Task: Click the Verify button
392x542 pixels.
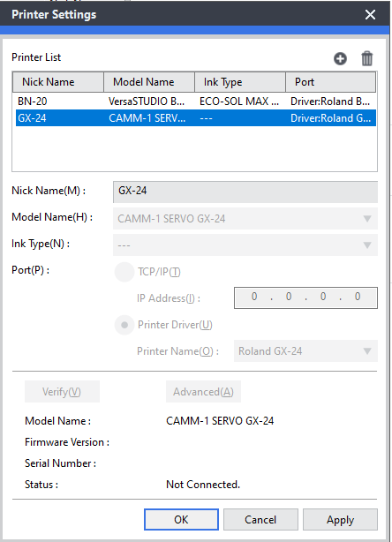Action: point(62,392)
